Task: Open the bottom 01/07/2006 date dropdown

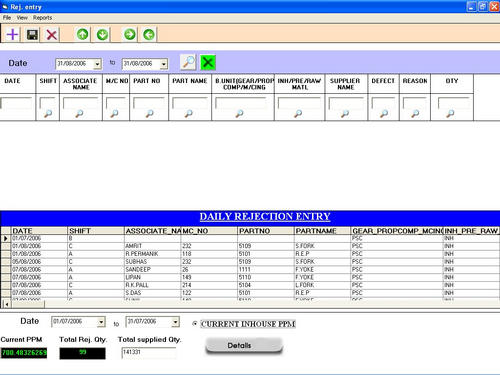Action: [101, 322]
